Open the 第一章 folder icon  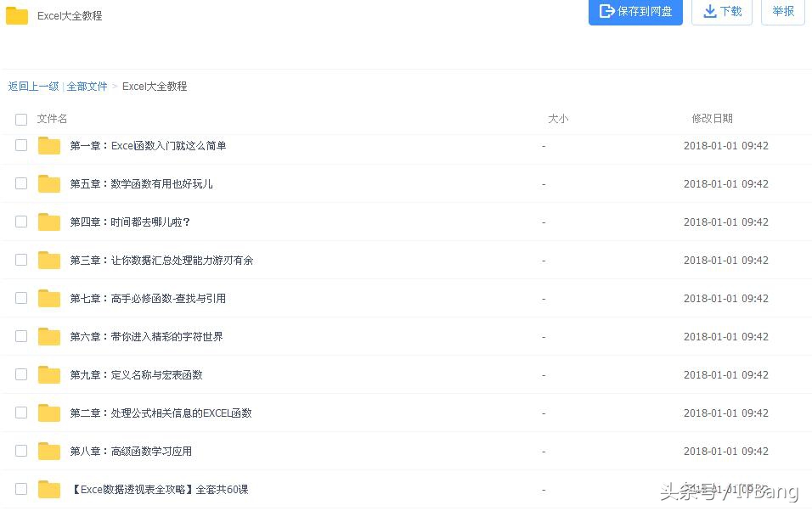(48, 145)
